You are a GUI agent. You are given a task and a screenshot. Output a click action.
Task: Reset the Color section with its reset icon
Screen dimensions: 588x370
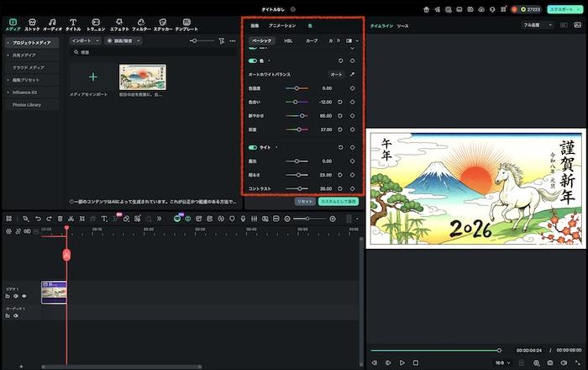(x=340, y=61)
